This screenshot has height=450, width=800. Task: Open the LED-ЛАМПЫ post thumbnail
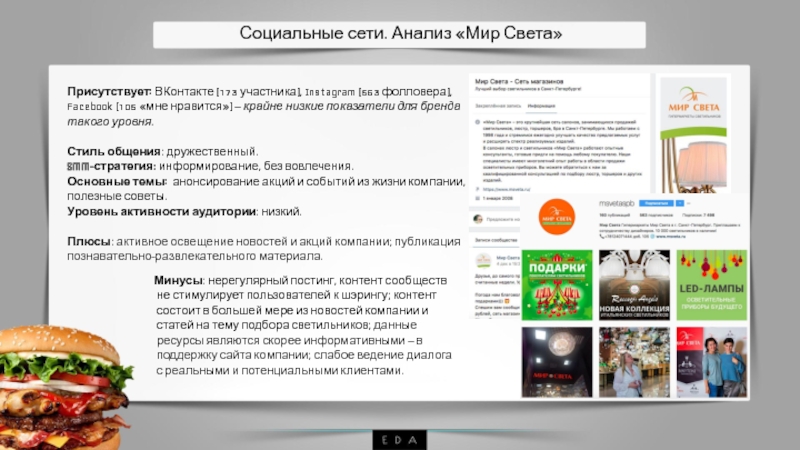[712, 285]
